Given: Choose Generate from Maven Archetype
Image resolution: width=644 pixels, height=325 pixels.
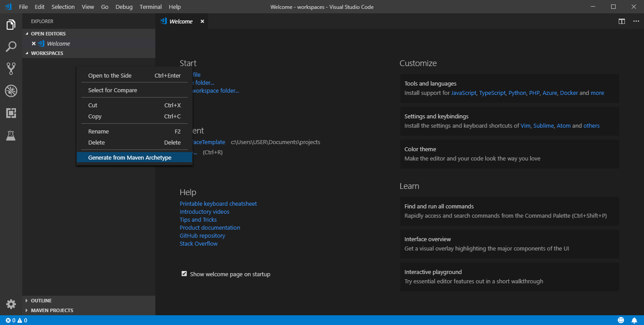Looking at the screenshot, I should click(134, 157).
